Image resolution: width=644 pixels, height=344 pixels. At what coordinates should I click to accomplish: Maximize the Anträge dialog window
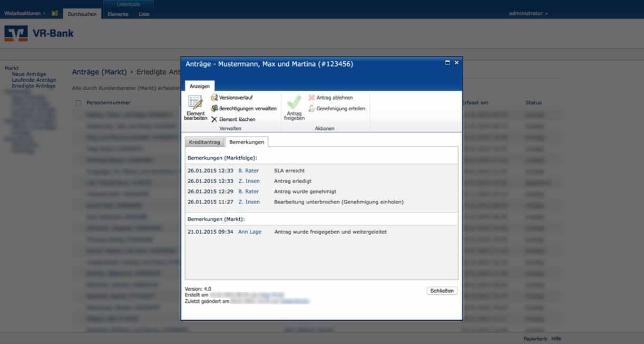click(447, 63)
